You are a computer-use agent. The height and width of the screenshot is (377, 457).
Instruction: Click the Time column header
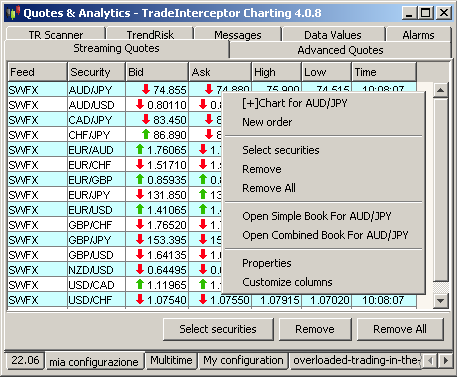click(x=384, y=72)
